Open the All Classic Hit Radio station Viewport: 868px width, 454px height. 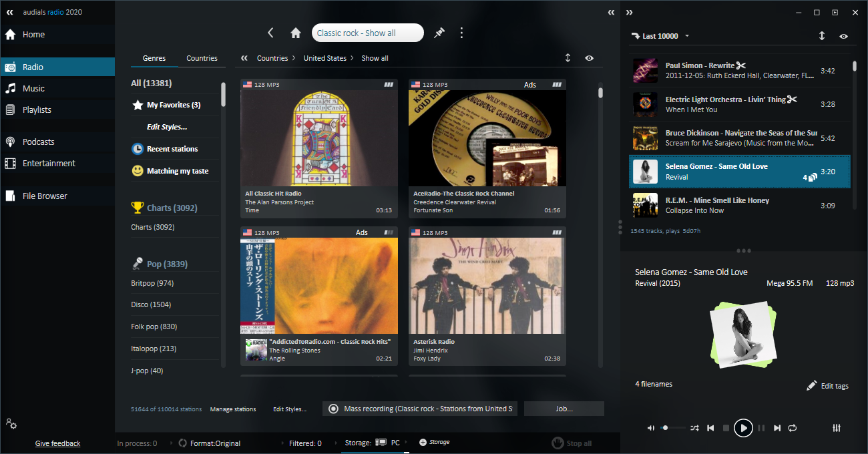319,148
